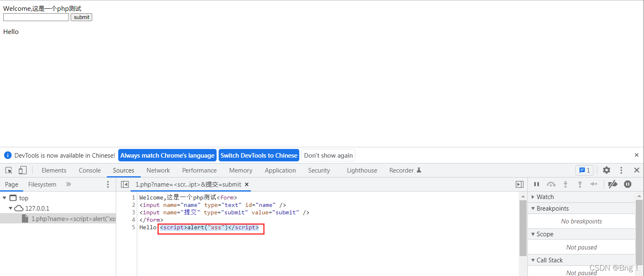Dismiss the DevTools language notification bar
Viewport: 644px width, 276px height.
pos(637,155)
